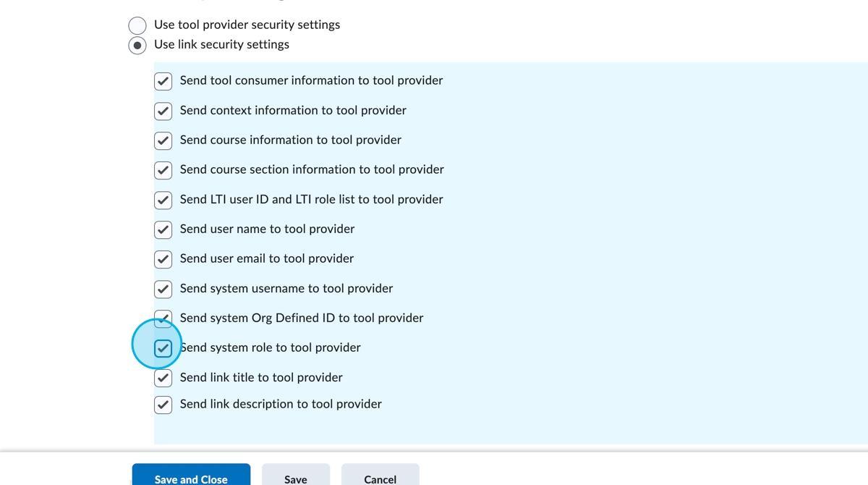Cancel the security settings changes

pyautogui.click(x=380, y=477)
